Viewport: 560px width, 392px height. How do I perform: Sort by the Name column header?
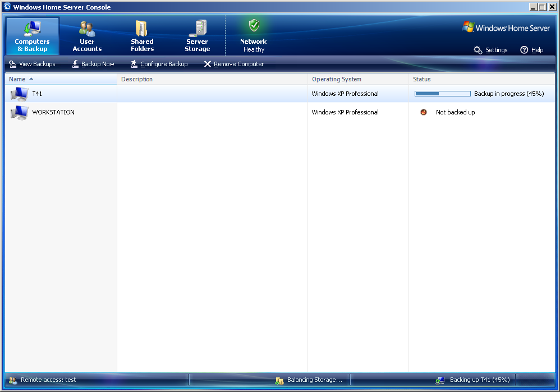coord(61,79)
